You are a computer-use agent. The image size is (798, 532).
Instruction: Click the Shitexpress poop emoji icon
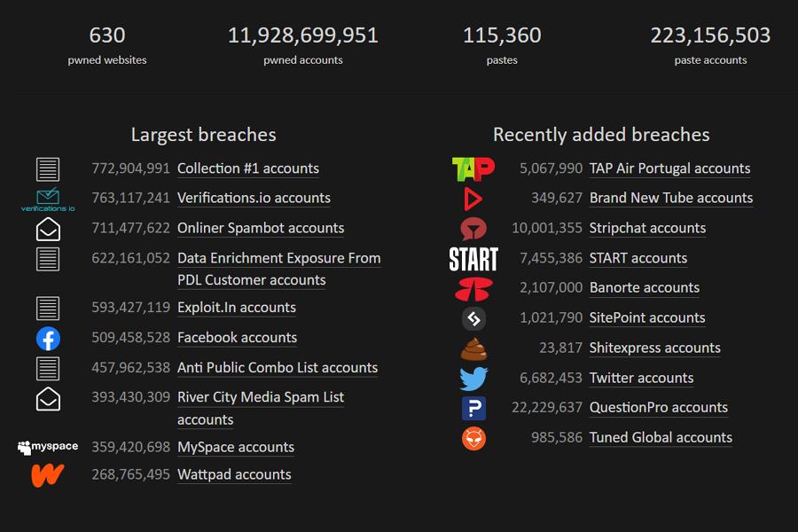pos(473,348)
